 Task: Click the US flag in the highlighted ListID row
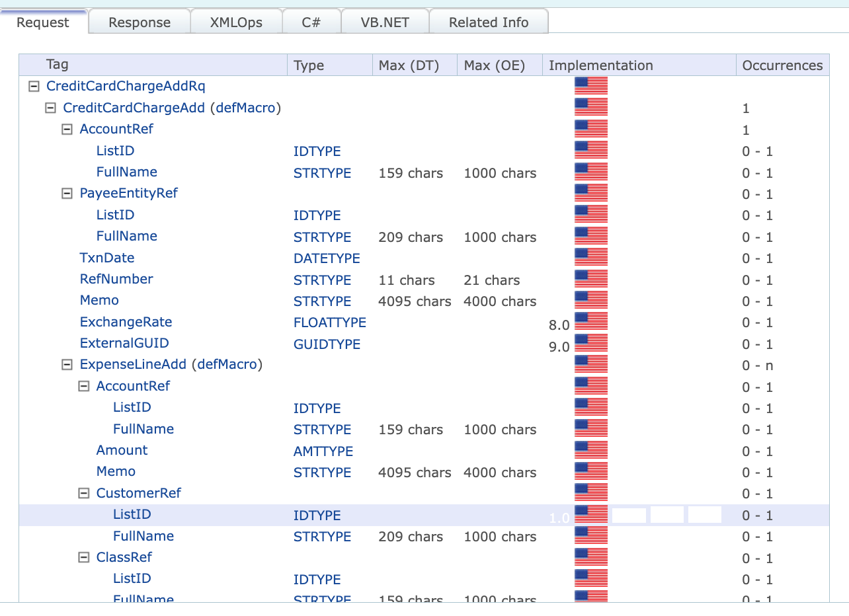click(x=591, y=514)
